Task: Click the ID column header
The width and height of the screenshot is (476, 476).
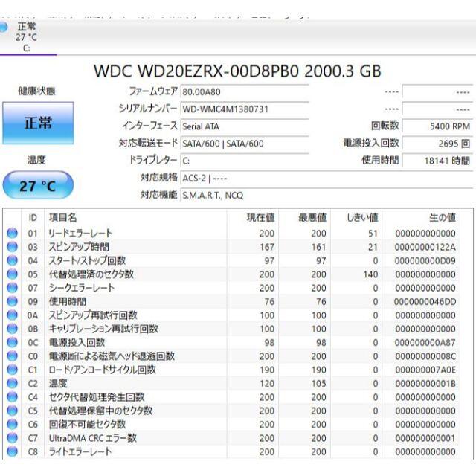Action: (x=33, y=218)
